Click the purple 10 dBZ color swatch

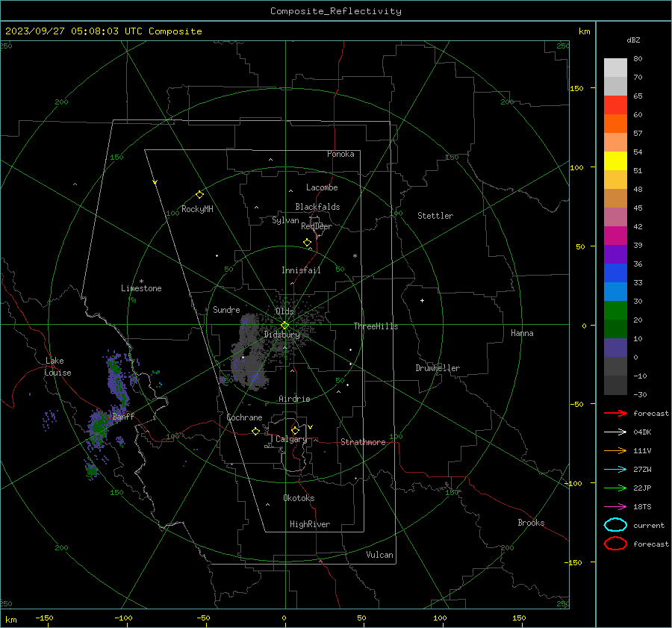(615, 347)
